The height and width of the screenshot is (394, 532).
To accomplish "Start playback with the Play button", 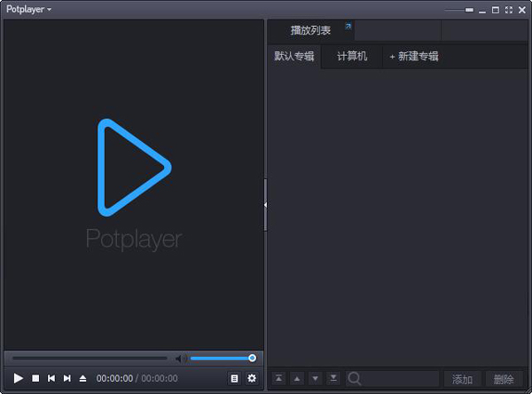I will tap(19, 378).
